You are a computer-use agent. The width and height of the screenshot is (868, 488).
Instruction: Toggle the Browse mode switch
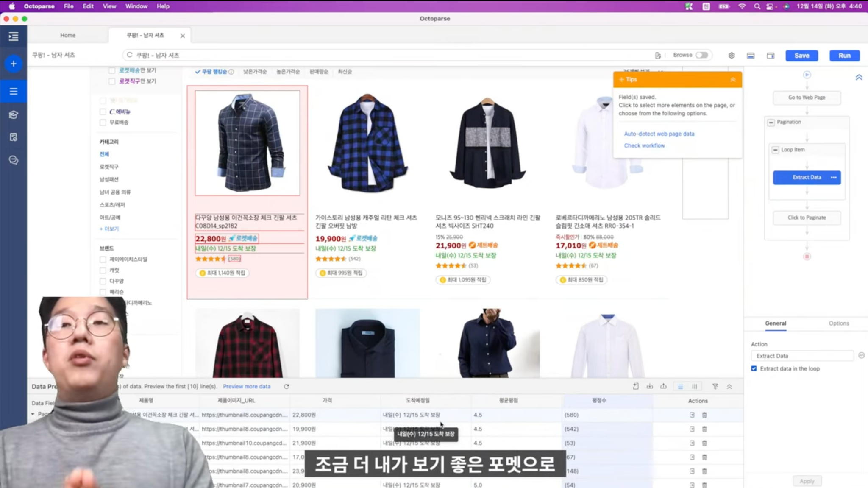701,55
